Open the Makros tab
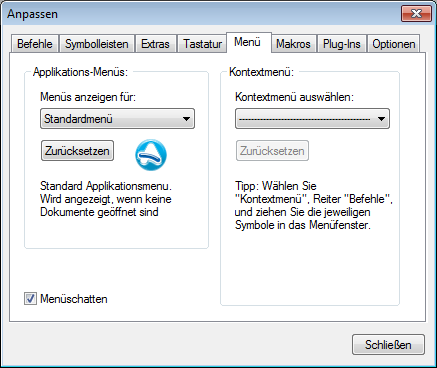Viewport: 437px width, 368px height. coord(293,44)
